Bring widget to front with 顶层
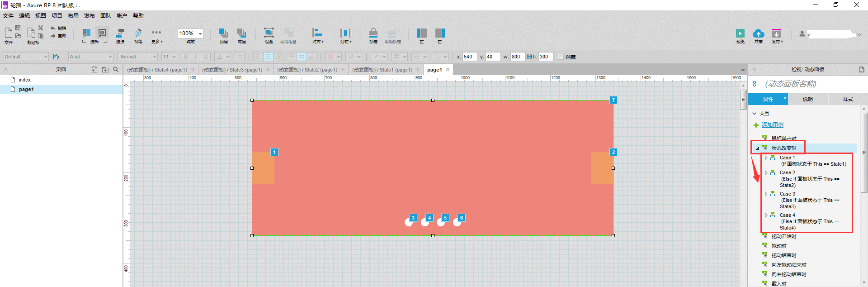The height and width of the screenshot is (287, 868). coord(223,35)
